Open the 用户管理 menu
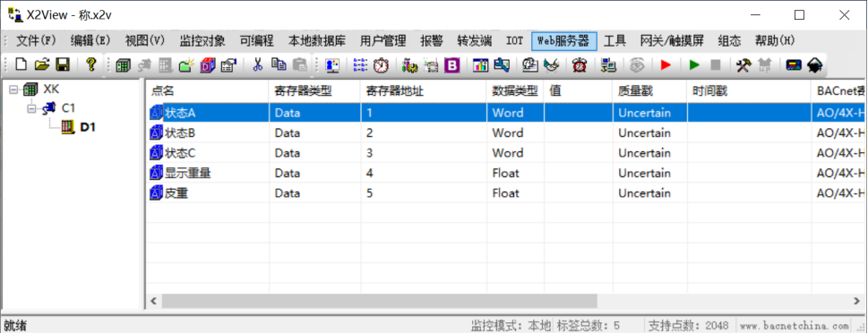868x333 pixels. 383,40
